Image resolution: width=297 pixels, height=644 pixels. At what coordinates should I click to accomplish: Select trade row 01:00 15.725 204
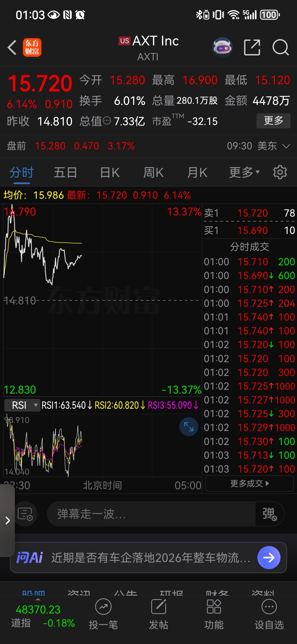click(x=249, y=303)
